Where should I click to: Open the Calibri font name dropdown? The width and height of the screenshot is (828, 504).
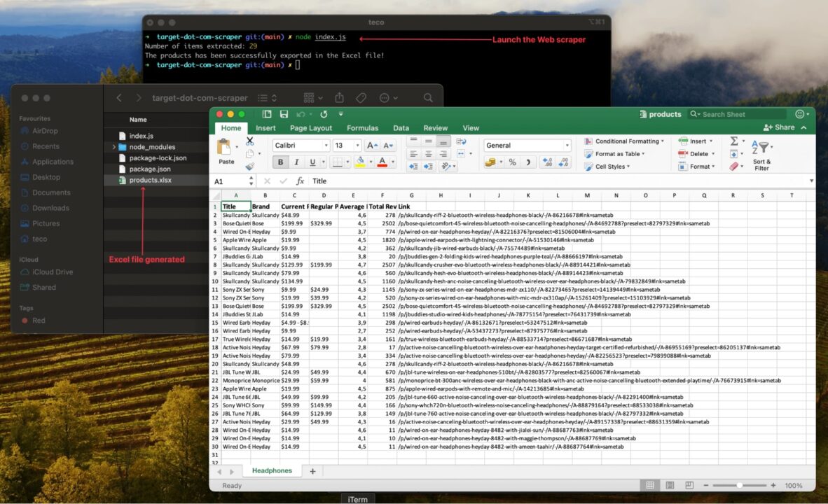326,145
